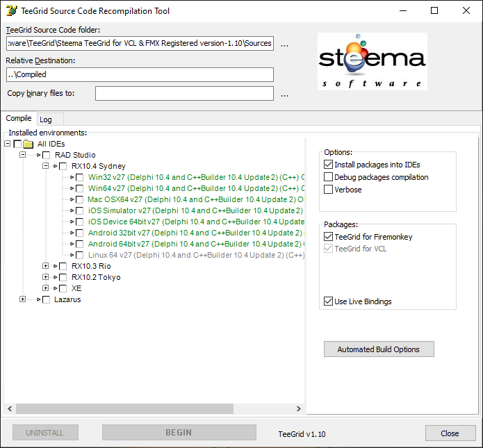The image size is (483, 448).
Task: Select the RX10.3 Rio tree label
Action: point(91,266)
